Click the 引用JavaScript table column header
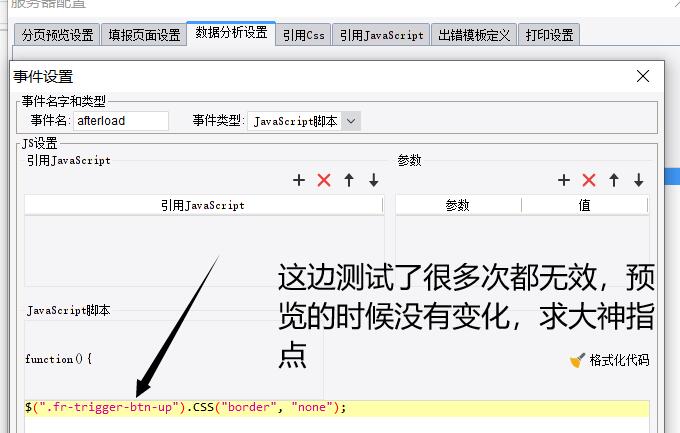Image resolution: width=680 pixels, height=433 pixels. 203,205
